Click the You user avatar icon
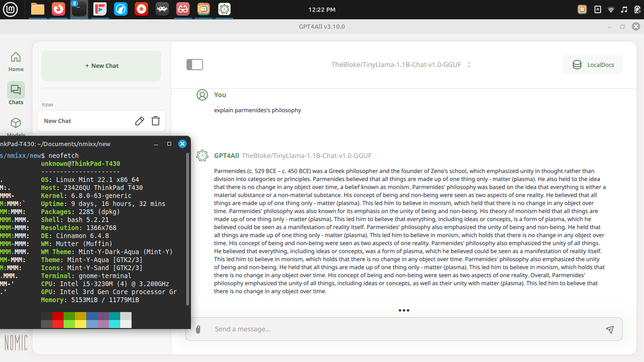The image size is (644, 362). tap(202, 95)
